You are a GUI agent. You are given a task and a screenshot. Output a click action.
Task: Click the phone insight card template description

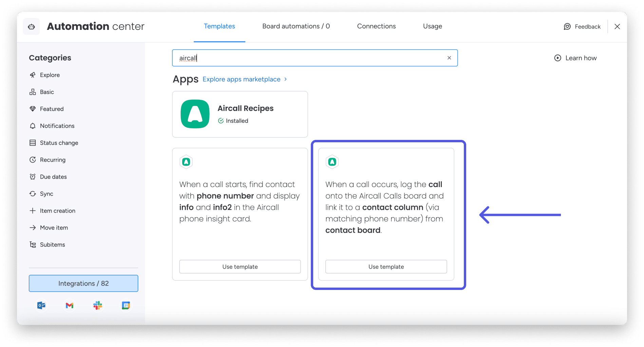240,202
